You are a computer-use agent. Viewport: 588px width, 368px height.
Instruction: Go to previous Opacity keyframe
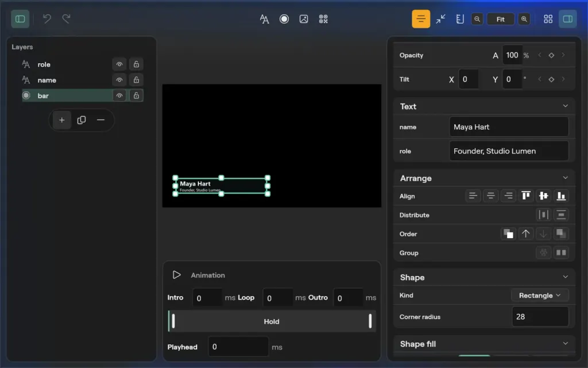pos(540,55)
